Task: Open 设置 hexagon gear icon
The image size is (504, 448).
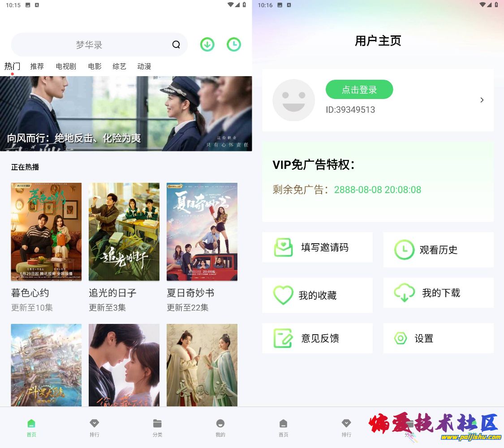Action: [x=401, y=338]
